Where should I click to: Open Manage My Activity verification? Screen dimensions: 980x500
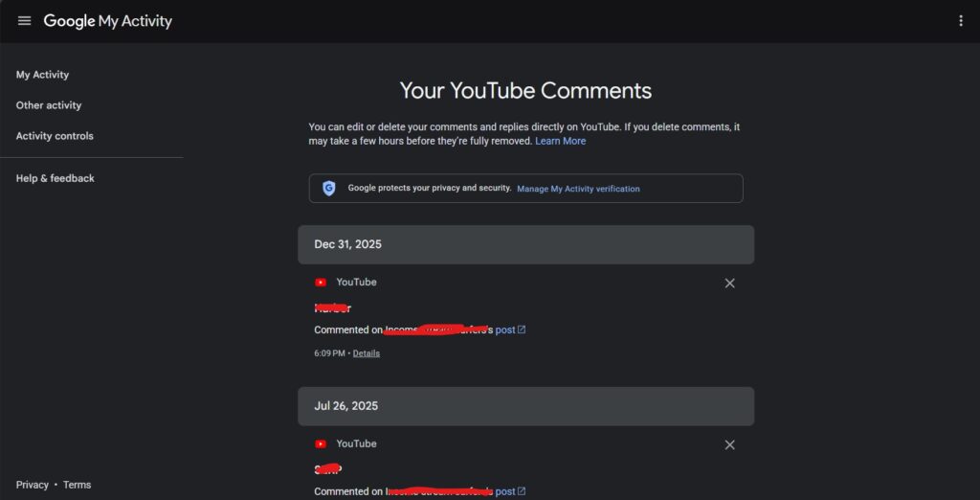click(x=578, y=189)
